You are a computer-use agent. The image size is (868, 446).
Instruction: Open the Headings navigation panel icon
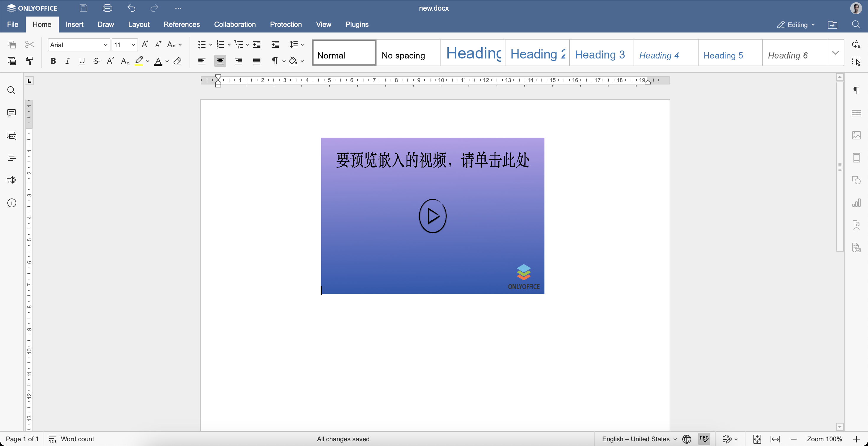click(x=12, y=158)
